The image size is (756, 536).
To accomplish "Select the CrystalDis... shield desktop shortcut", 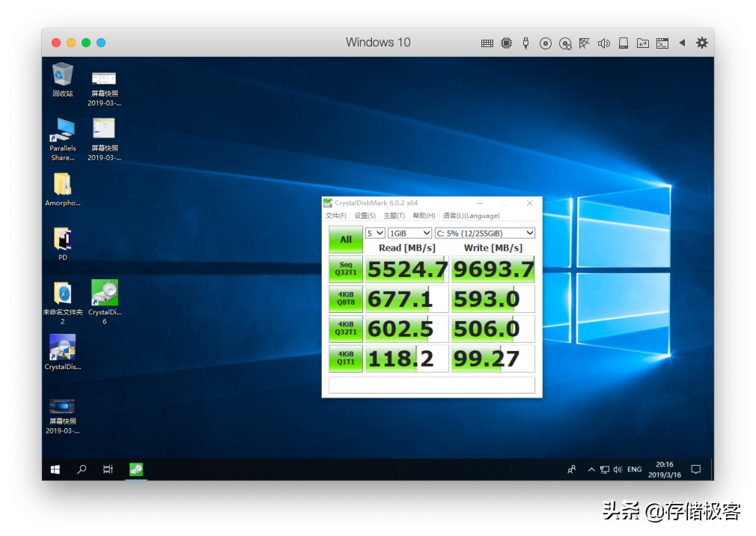I will pyautogui.click(x=63, y=353).
